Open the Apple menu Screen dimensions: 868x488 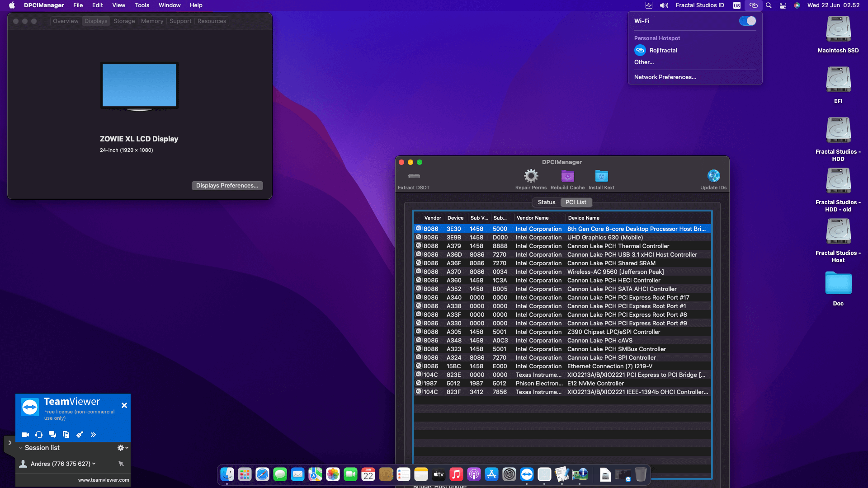point(12,5)
